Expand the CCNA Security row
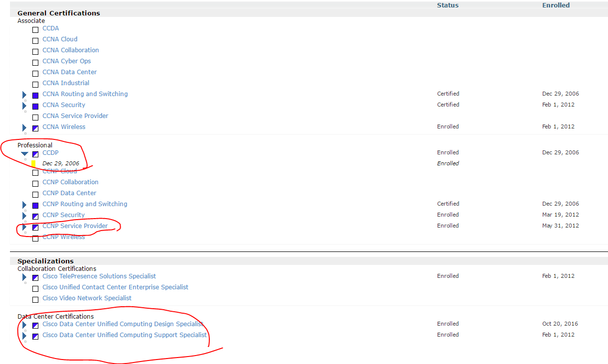 point(24,106)
